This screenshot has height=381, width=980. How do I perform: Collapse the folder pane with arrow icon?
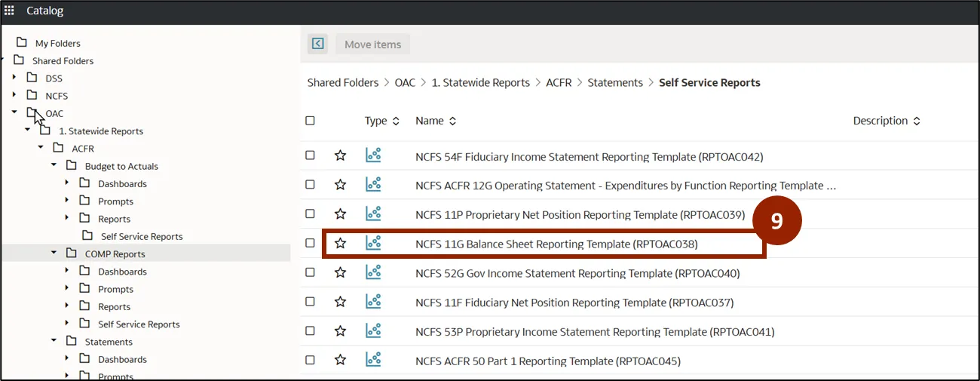[318, 44]
